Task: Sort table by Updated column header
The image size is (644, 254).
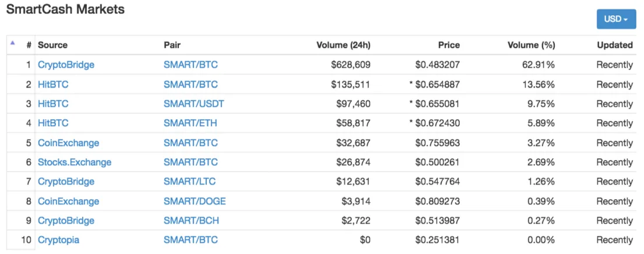Action: pyautogui.click(x=615, y=45)
